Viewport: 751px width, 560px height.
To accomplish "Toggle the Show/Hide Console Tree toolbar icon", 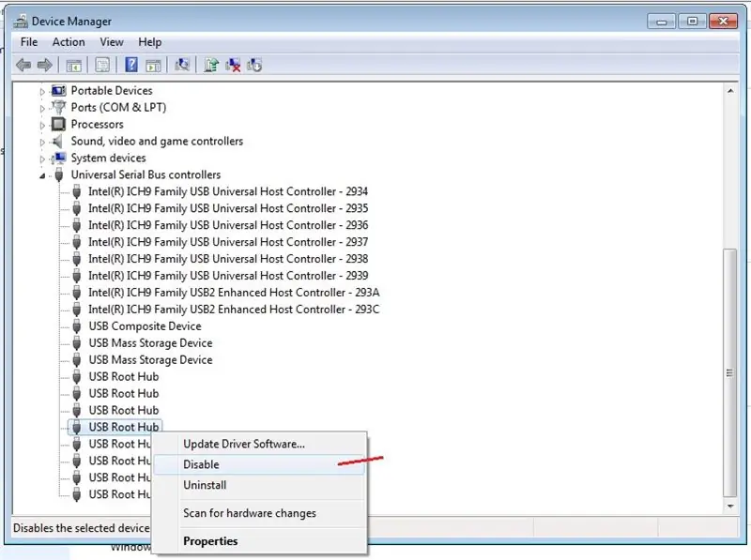I will pyautogui.click(x=74, y=65).
